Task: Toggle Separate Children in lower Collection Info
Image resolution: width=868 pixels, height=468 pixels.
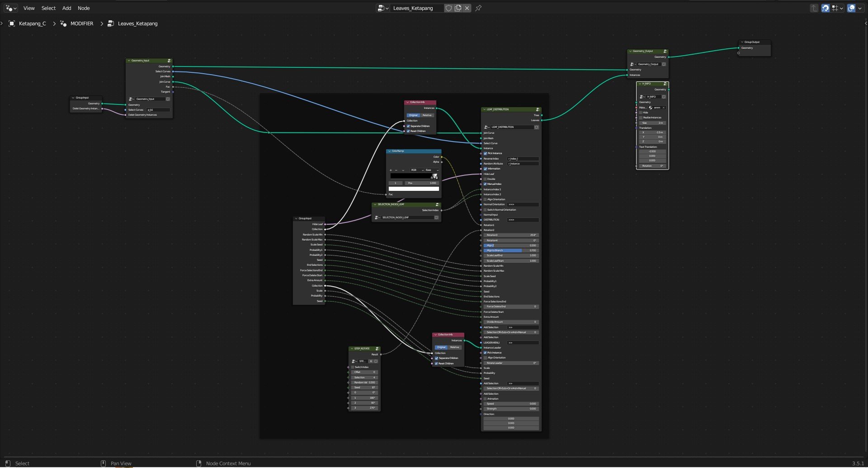Action: (x=436, y=358)
